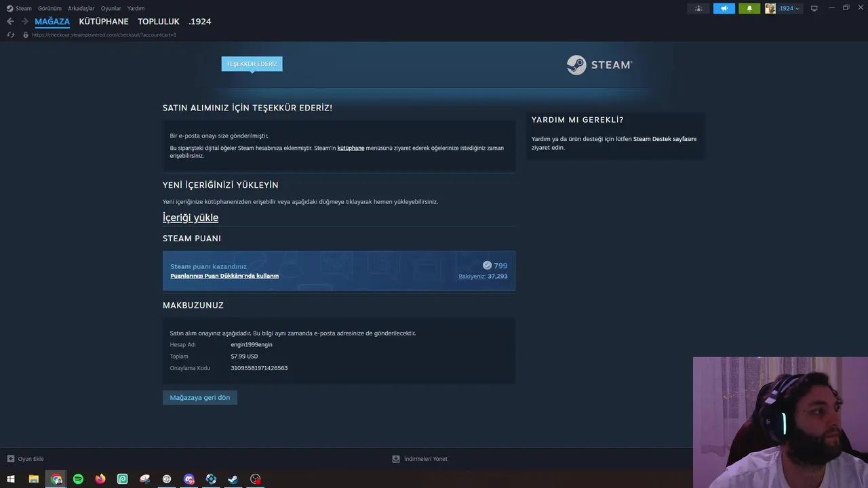
Task: Open the teal P app on taskbar
Action: coord(123,479)
